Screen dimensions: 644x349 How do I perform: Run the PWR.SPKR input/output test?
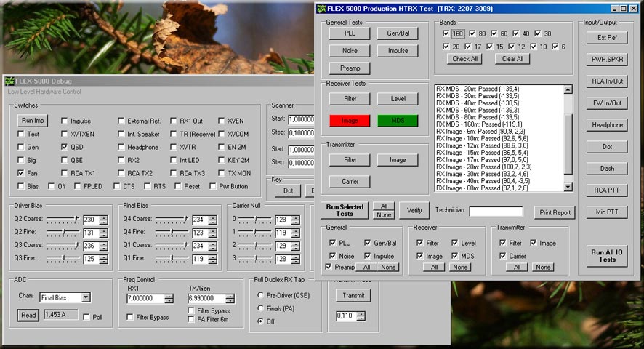pyautogui.click(x=607, y=59)
